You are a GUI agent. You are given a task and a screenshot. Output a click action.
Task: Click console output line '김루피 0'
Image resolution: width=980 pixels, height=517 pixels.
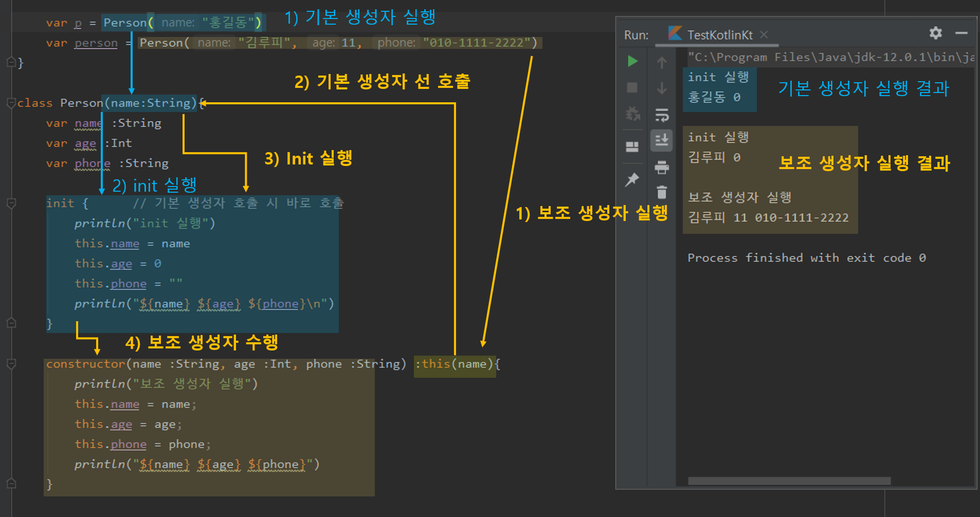[x=714, y=157]
